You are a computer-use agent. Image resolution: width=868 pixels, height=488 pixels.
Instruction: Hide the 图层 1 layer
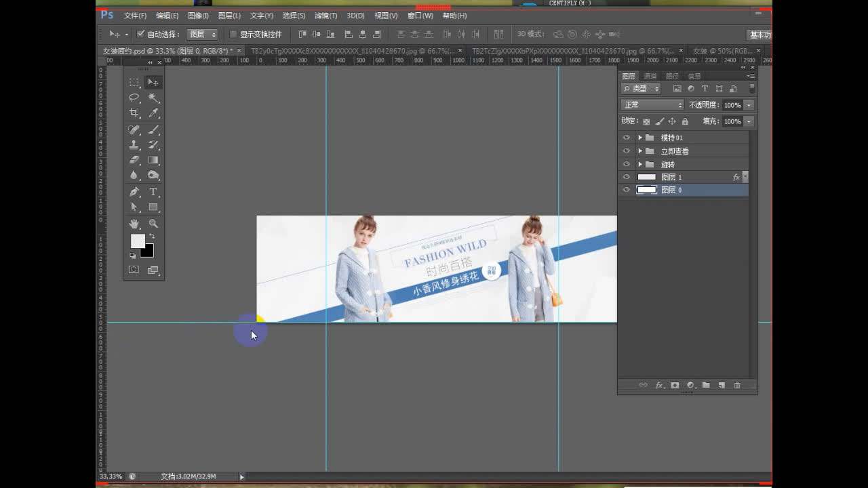tap(626, 177)
